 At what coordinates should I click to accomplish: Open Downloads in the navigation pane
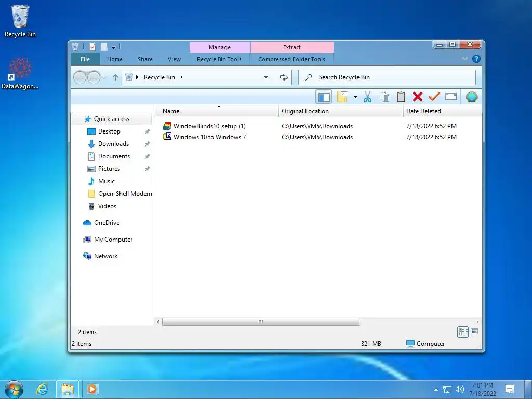[113, 144]
